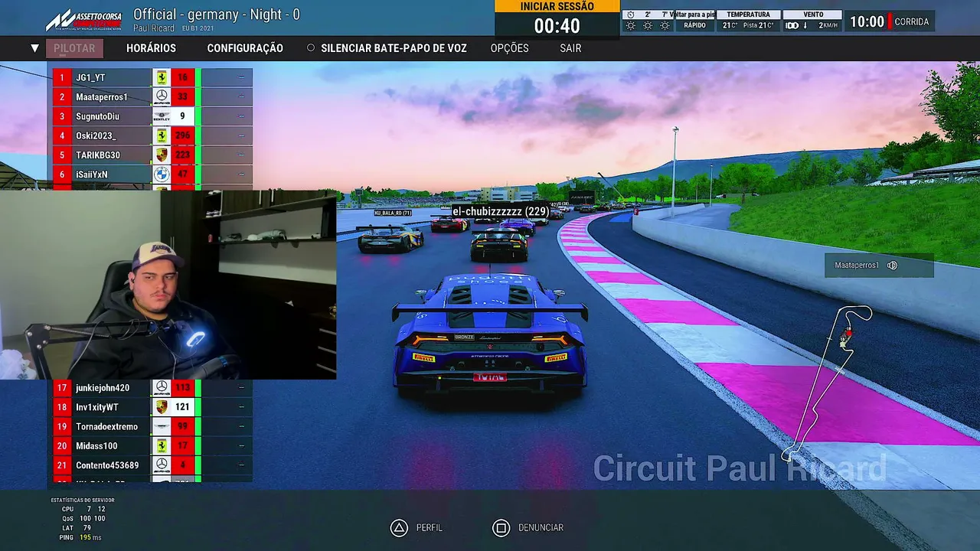Click the triangle Perfil button icon
The image size is (980, 551).
[398, 528]
